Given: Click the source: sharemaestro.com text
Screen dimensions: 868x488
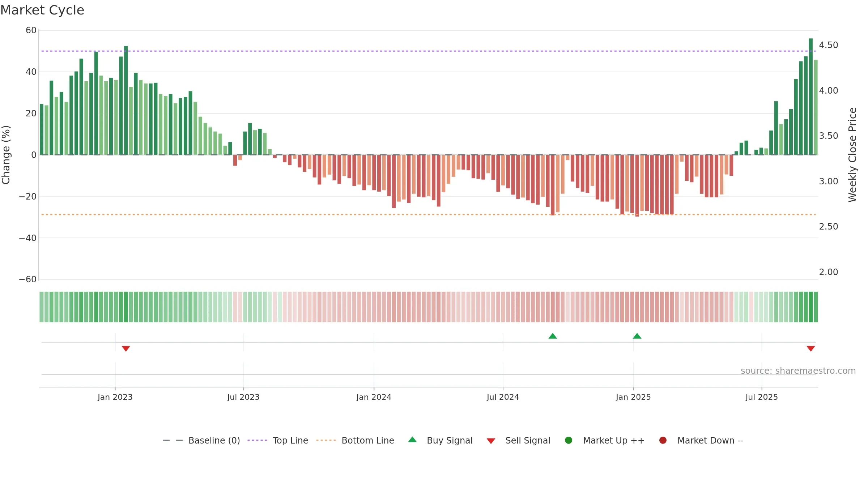Looking at the screenshot, I should click(798, 371).
